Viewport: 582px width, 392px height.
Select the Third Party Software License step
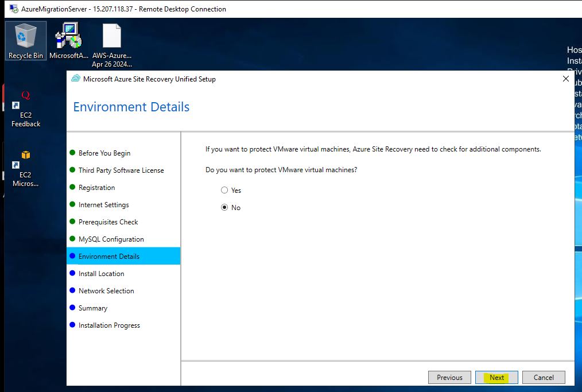[121, 170]
